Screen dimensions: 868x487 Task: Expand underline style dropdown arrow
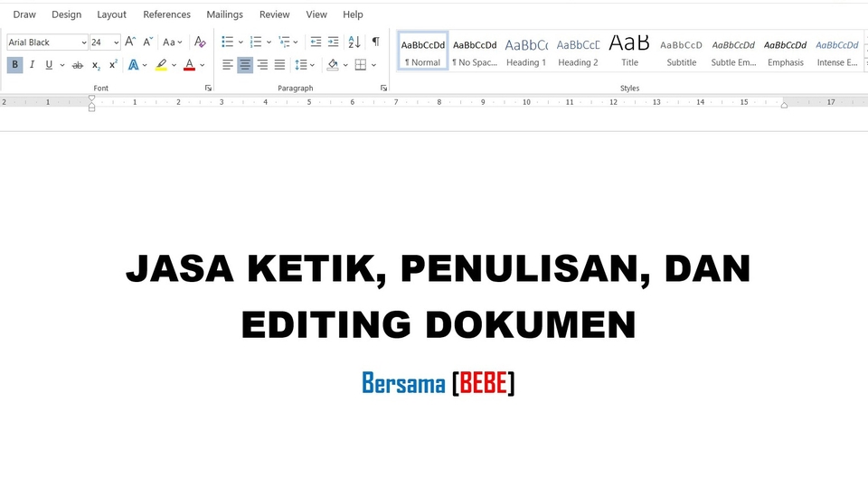point(62,65)
